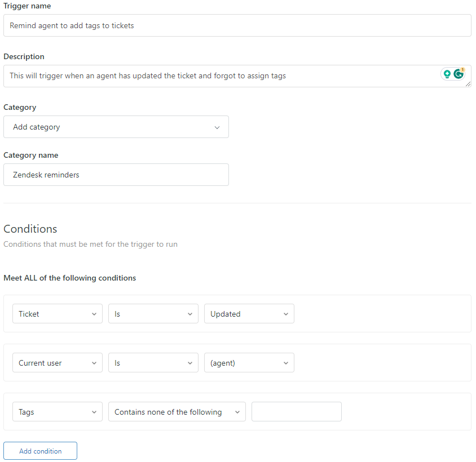This screenshot has height=462, width=476.
Task: Click the Grammarly suggestions lightbulb icon
Action: tap(447, 74)
